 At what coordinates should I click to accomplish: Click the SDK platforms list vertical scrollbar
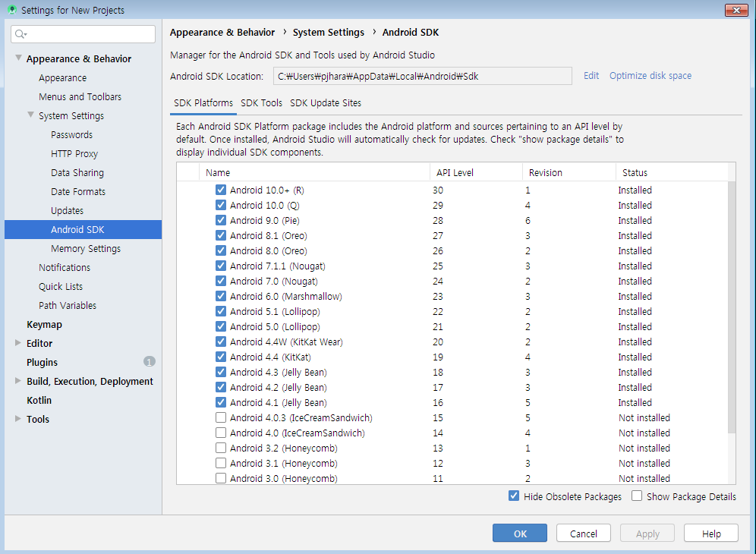point(732,307)
